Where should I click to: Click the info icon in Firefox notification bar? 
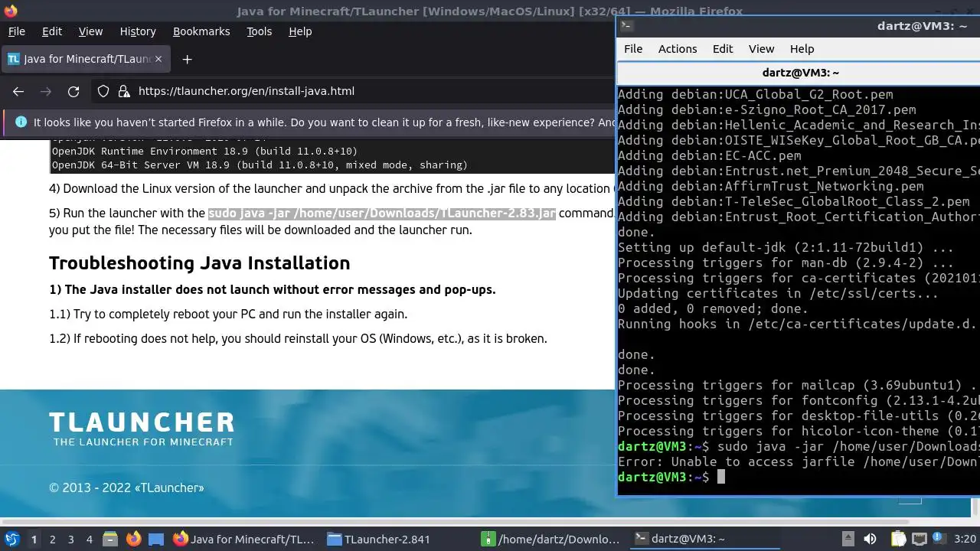(21, 122)
